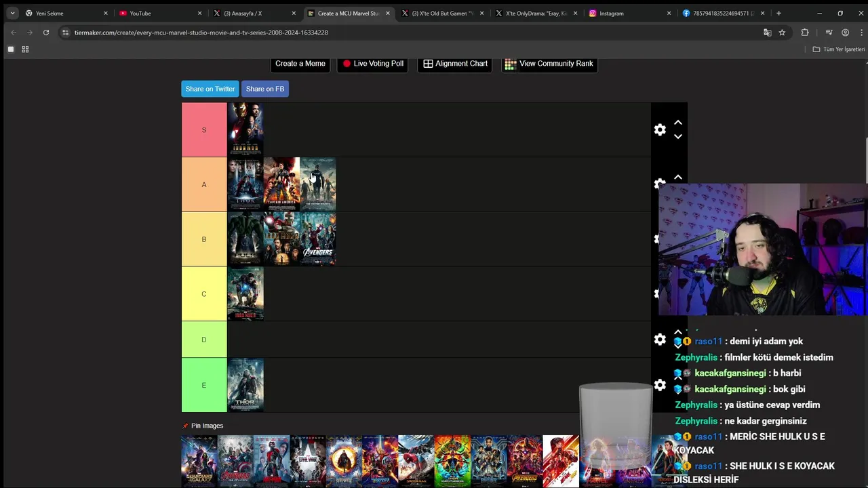Click the orange A tier label
This screenshot has width=868, height=488.
tap(204, 184)
